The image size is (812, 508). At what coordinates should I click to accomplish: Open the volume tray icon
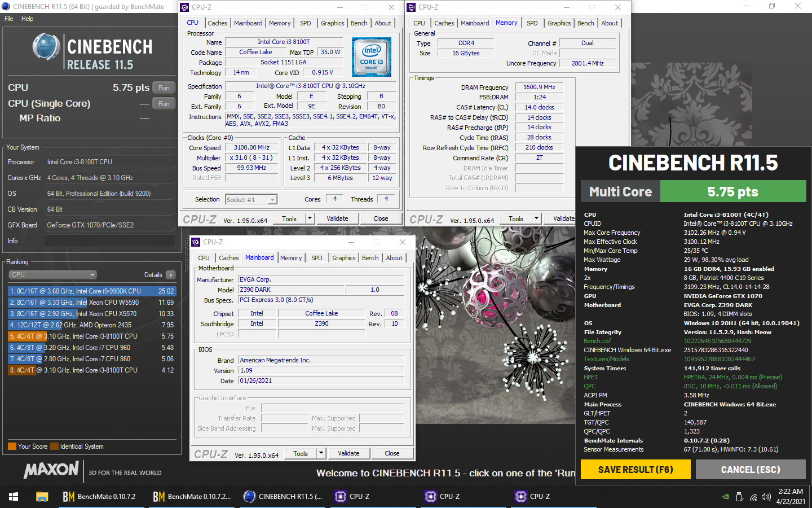click(x=766, y=497)
